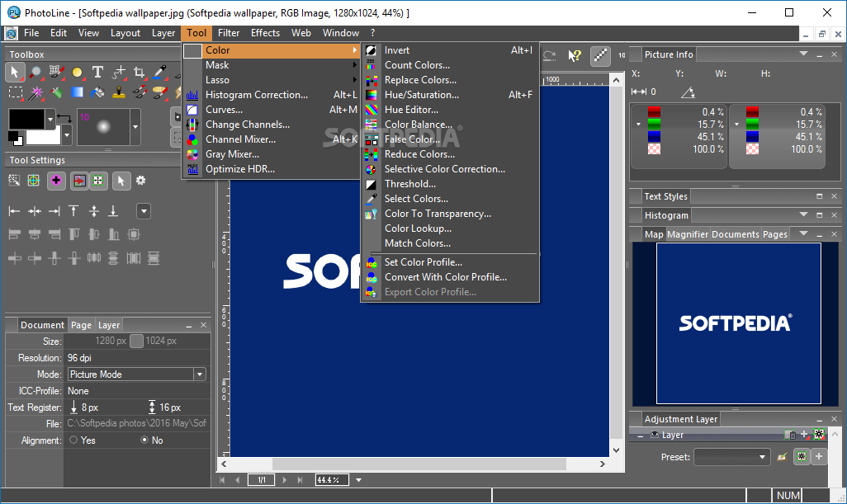
Task: Choose Curves from the Tool menu
Action: pos(271,110)
